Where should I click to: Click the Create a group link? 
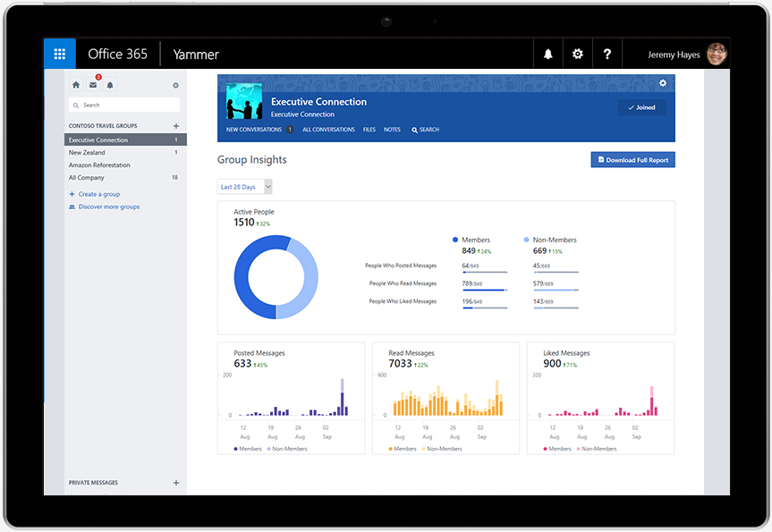pyautogui.click(x=98, y=194)
